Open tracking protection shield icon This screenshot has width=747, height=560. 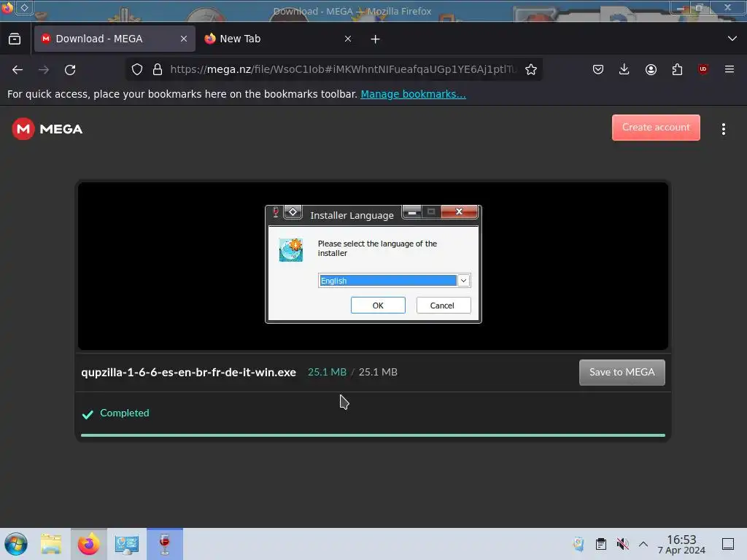[137, 69]
